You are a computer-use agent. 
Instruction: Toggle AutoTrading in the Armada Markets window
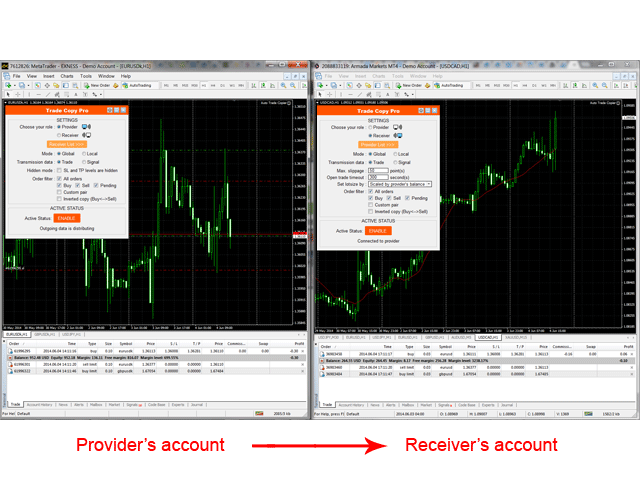[x=449, y=85]
